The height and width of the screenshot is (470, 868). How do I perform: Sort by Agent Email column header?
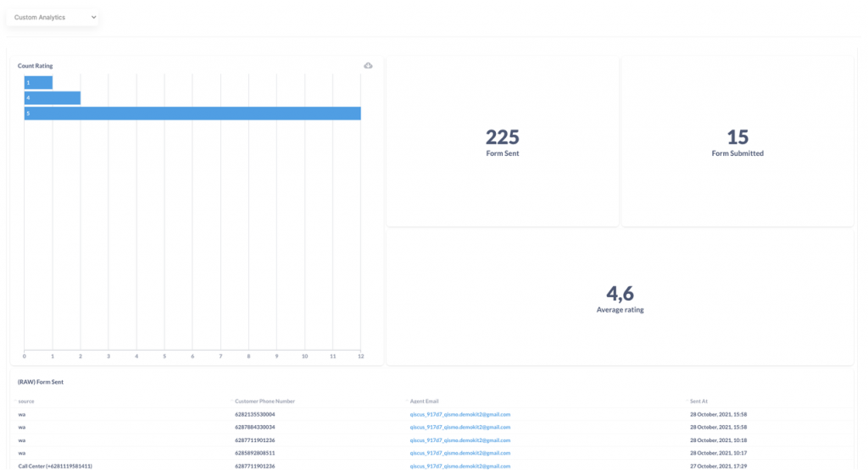424,401
